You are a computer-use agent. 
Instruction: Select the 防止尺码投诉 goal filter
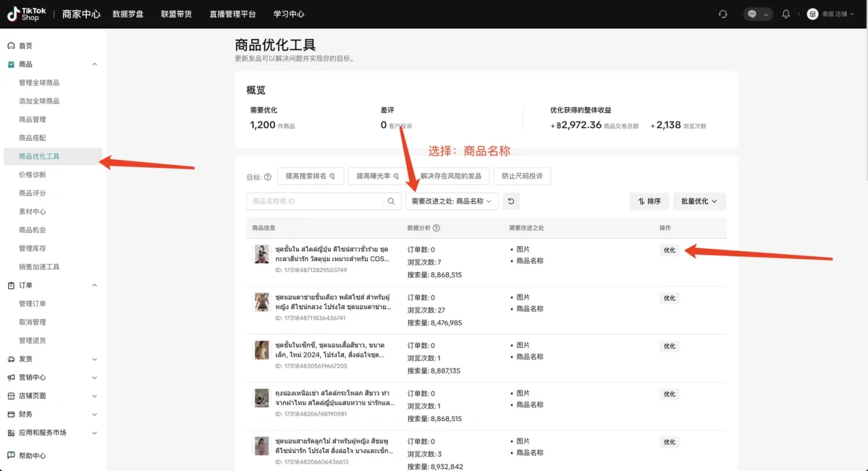tap(524, 176)
